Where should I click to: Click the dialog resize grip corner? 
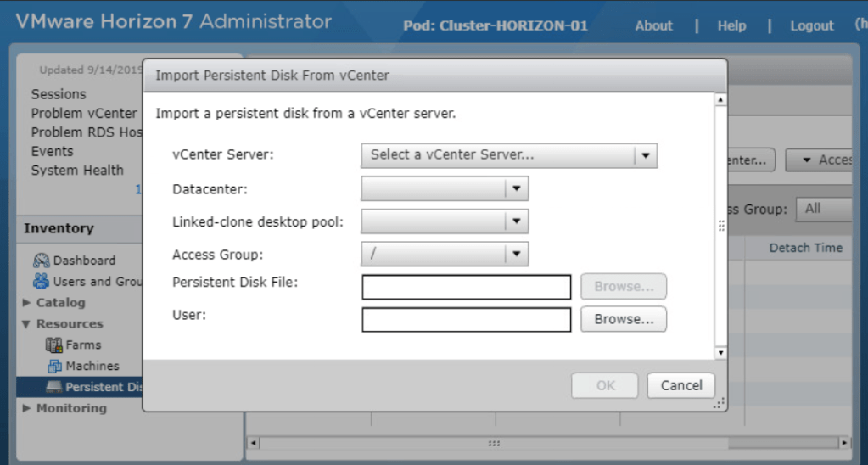point(720,403)
